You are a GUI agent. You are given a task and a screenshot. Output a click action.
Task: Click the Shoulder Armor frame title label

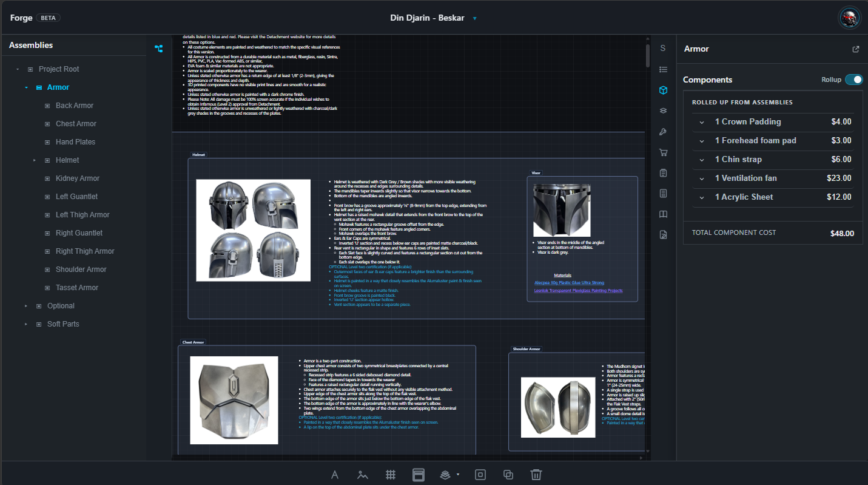[527, 349]
